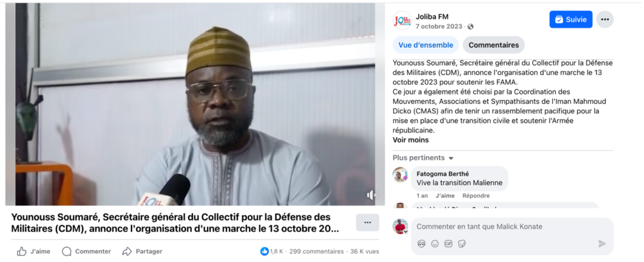
Task: Send the comment with the arrow icon
Action: [602, 244]
